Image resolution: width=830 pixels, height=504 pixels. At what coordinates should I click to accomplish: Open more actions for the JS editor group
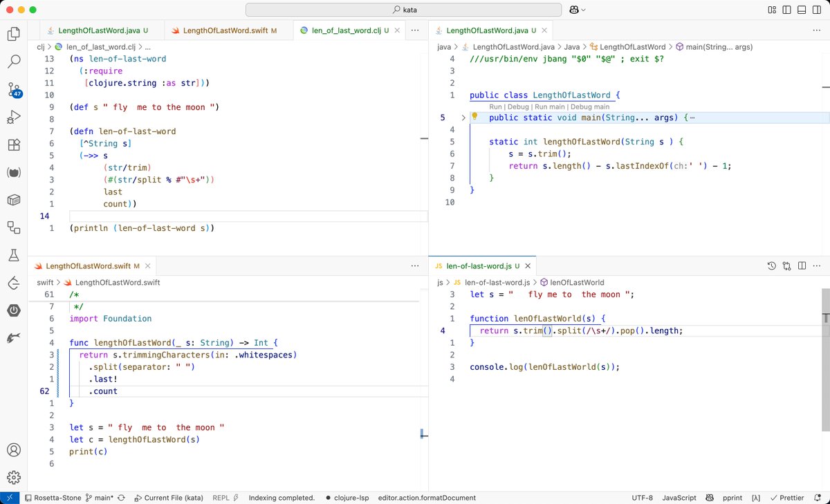[x=818, y=265]
